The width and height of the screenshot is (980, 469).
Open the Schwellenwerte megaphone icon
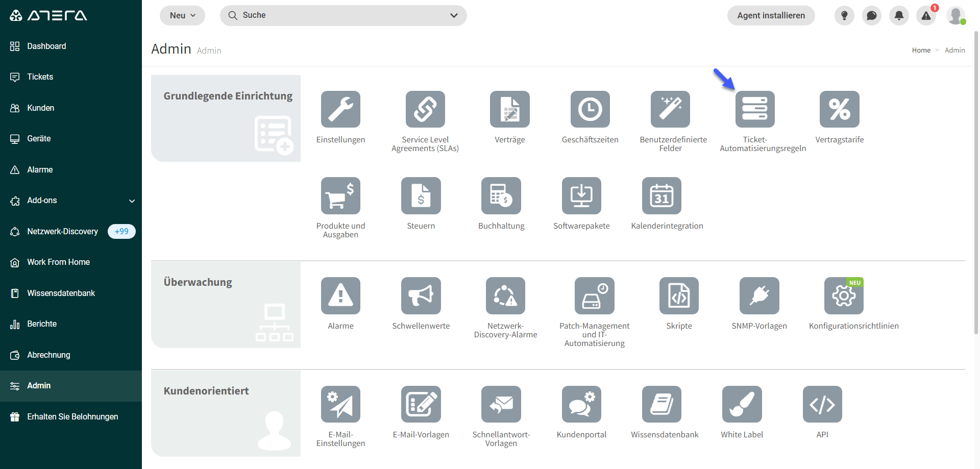coord(421,295)
